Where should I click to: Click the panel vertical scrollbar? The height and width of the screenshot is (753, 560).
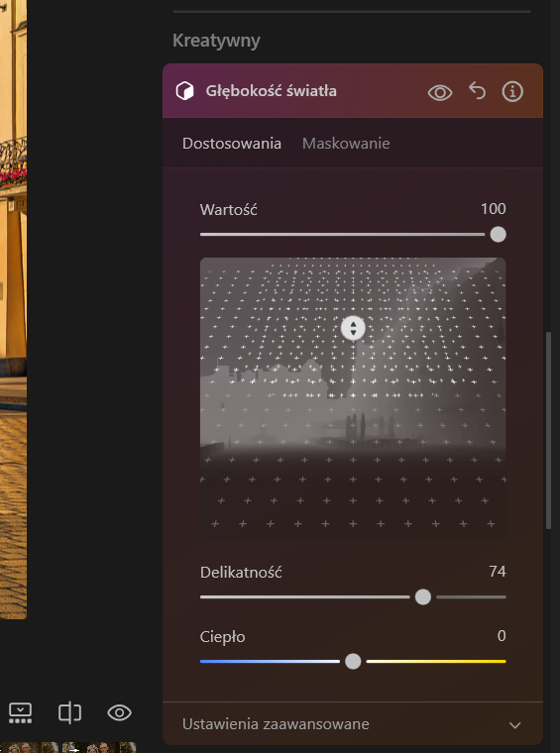tap(548, 430)
